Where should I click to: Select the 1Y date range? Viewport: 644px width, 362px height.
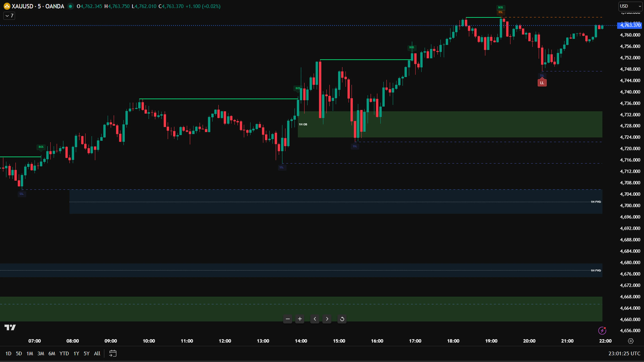click(x=76, y=353)
